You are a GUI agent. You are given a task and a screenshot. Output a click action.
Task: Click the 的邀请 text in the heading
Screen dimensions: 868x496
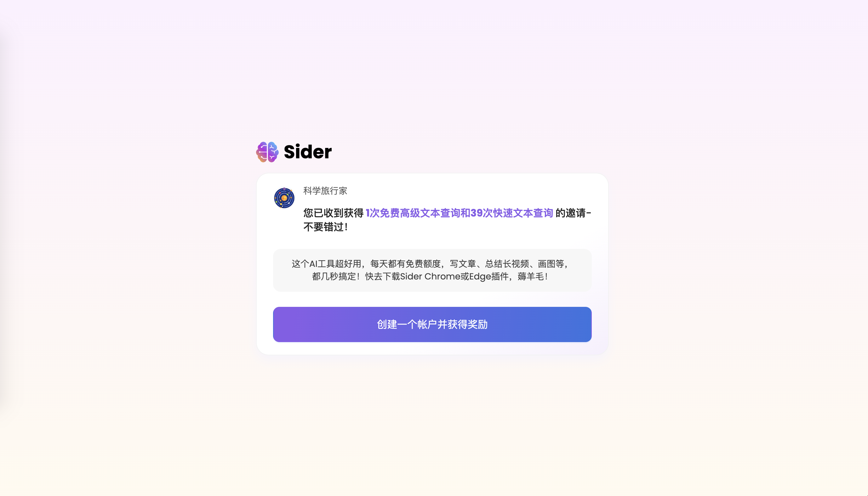coord(570,213)
